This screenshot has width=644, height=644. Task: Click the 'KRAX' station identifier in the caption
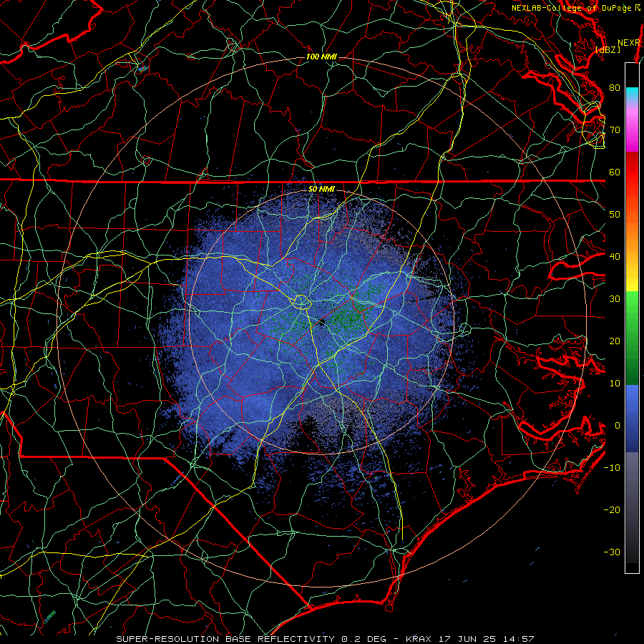pos(419,639)
